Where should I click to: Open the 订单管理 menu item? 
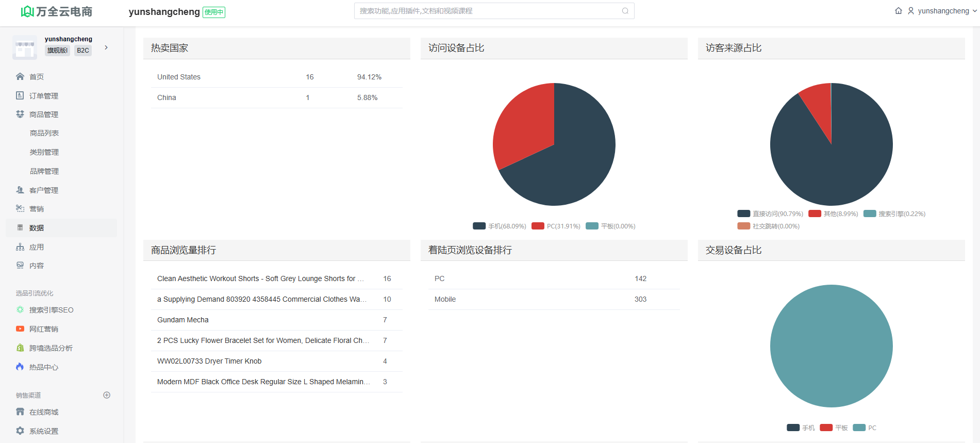pyautogui.click(x=44, y=96)
